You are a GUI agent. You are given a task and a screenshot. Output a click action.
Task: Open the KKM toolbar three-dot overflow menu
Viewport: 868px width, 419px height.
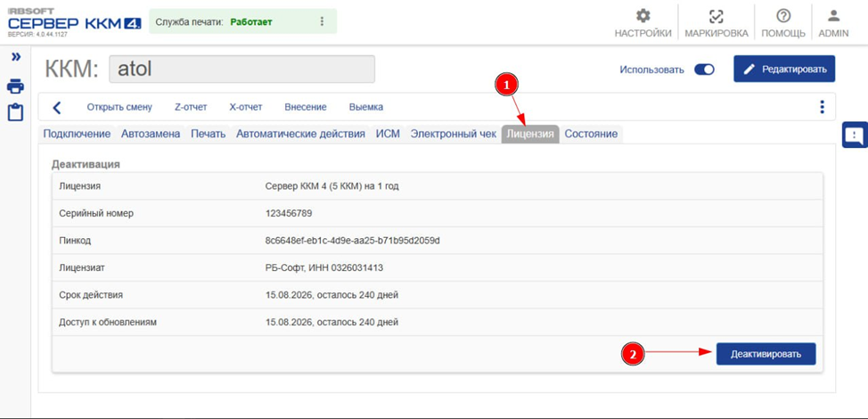pos(822,107)
